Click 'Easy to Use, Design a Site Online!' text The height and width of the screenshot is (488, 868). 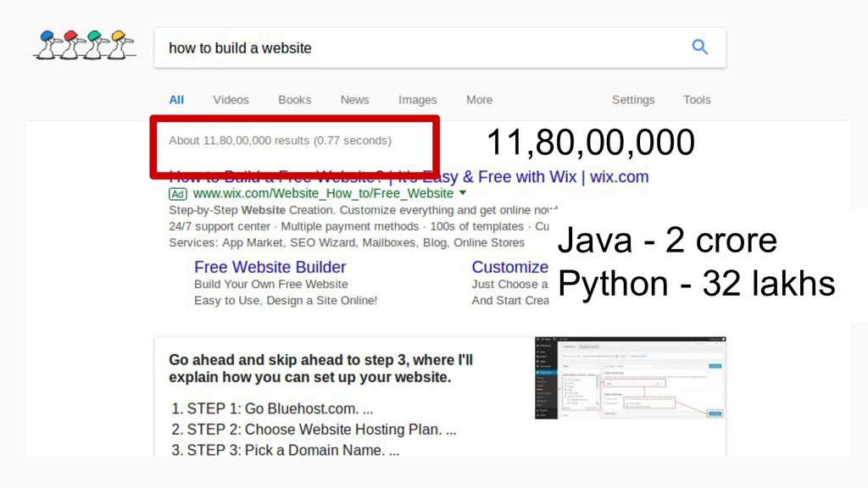tap(286, 301)
